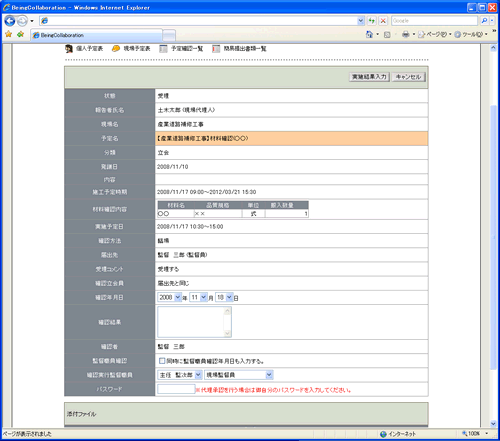Expand the year 2008 dropdown

click(x=169, y=297)
